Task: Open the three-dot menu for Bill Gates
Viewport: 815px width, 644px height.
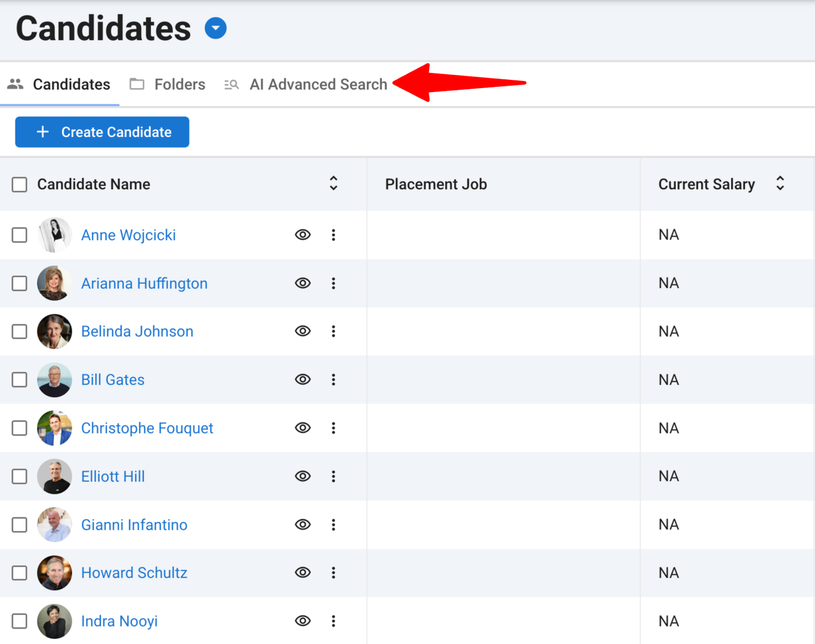Action: point(333,380)
